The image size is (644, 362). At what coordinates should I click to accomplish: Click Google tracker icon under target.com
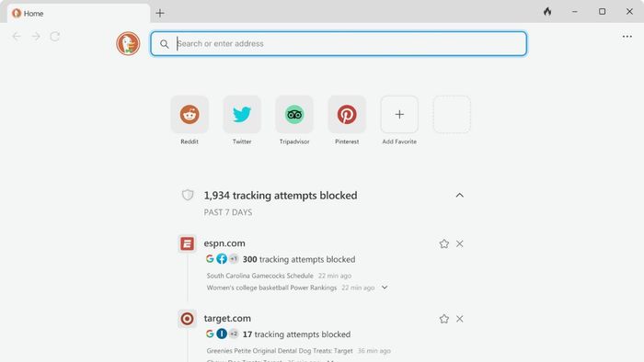pyautogui.click(x=210, y=334)
